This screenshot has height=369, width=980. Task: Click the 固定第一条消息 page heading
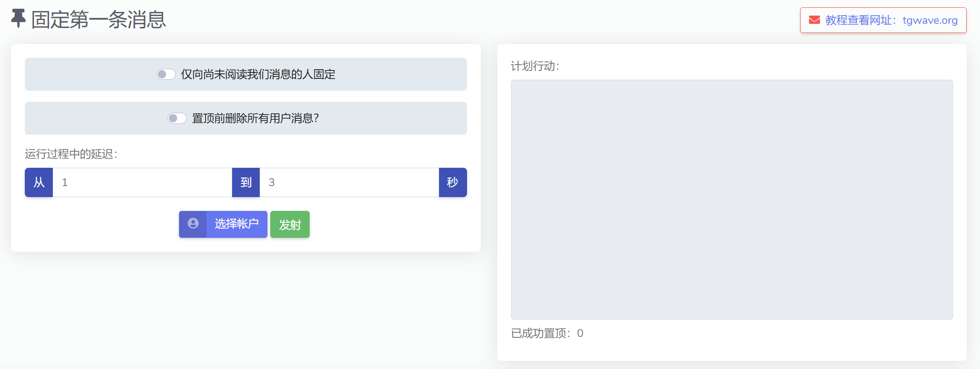tap(98, 20)
